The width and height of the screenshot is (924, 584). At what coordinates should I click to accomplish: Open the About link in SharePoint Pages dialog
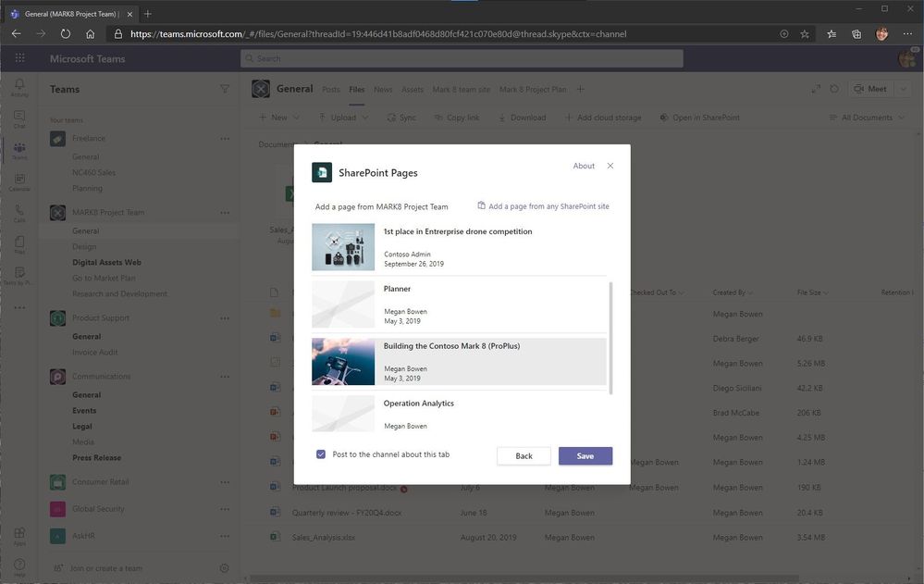(584, 166)
